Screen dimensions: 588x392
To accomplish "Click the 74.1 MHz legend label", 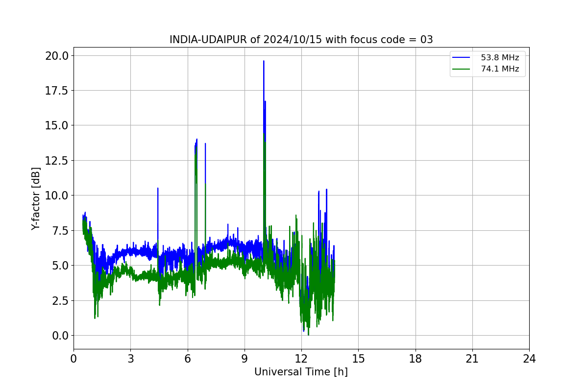I will click(500, 69).
